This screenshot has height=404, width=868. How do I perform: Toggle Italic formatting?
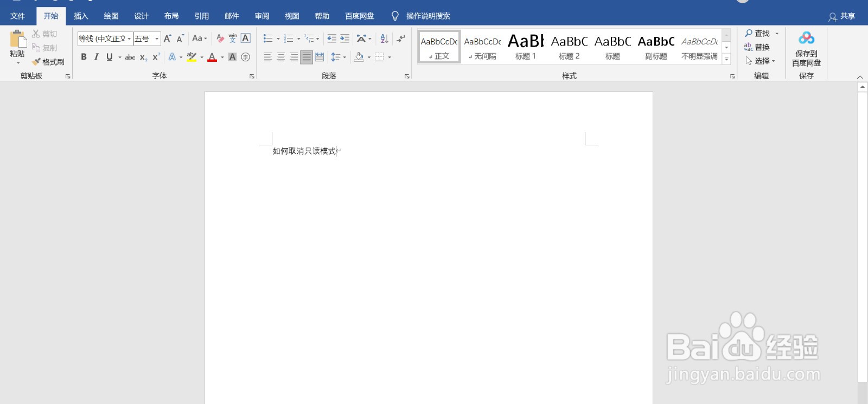click(x=96, y=57)
